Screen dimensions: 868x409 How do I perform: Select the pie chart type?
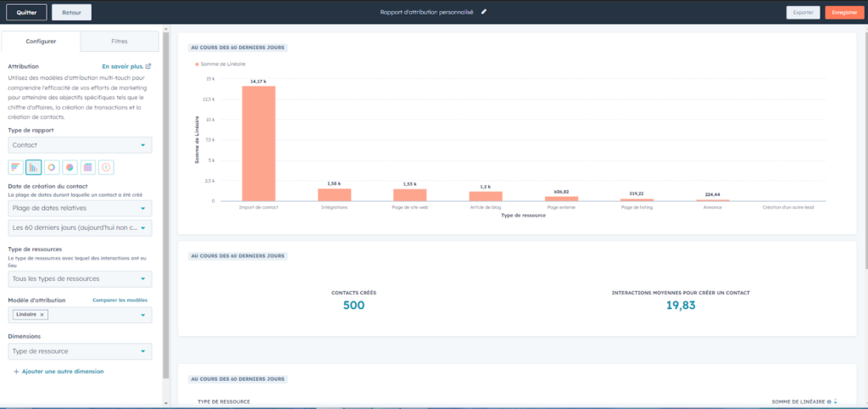(70, 167)
